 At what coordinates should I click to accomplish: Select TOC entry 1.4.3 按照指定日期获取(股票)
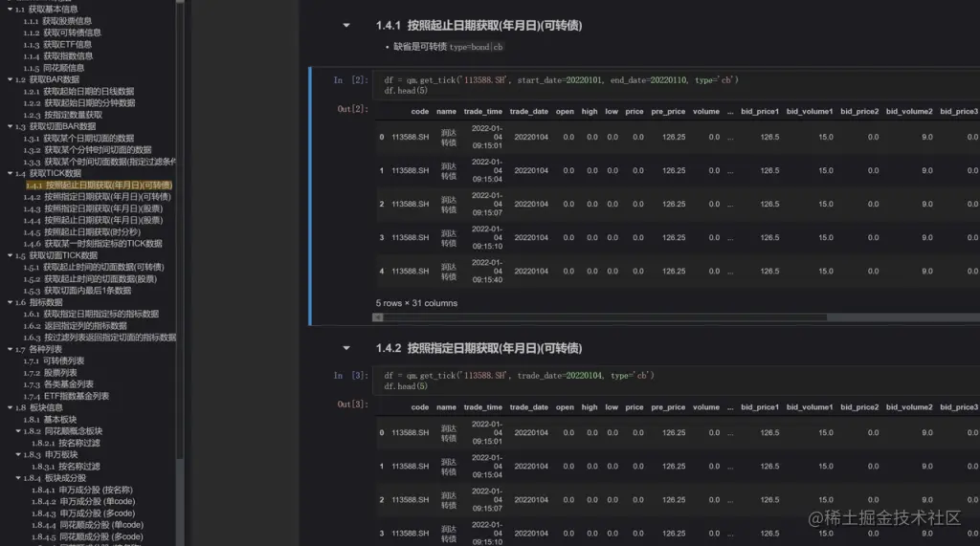[x=93, y=208]
